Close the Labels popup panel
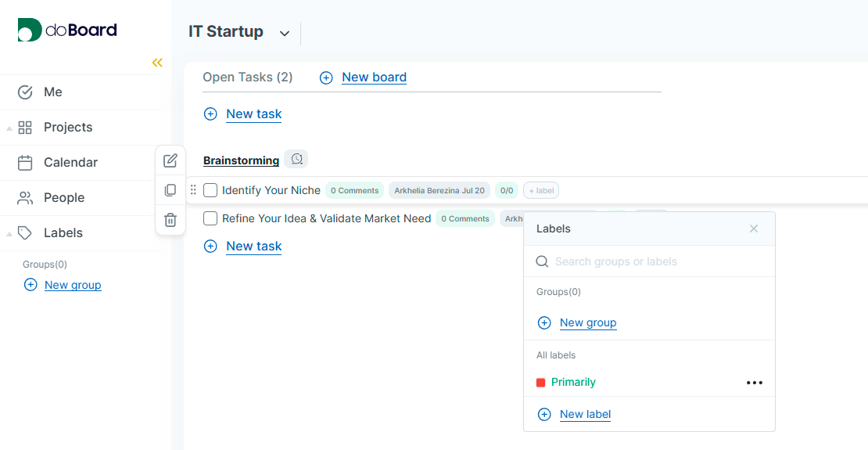The height and width of the screenshot is (450, 868). pos(754,229)
